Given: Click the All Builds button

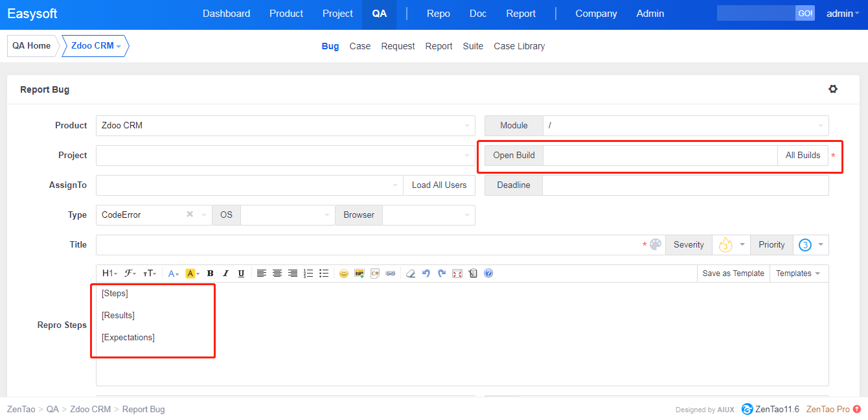Looking at the screenshot, I should 803,156.
